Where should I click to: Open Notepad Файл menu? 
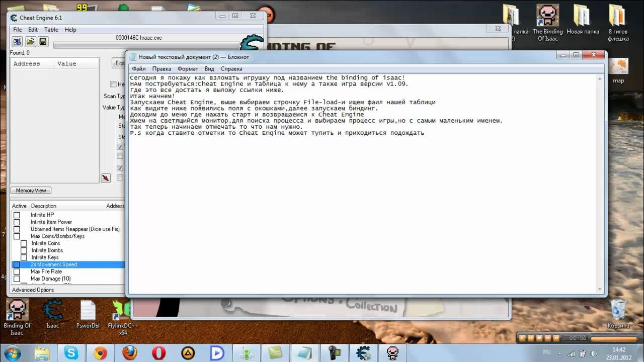139,69
